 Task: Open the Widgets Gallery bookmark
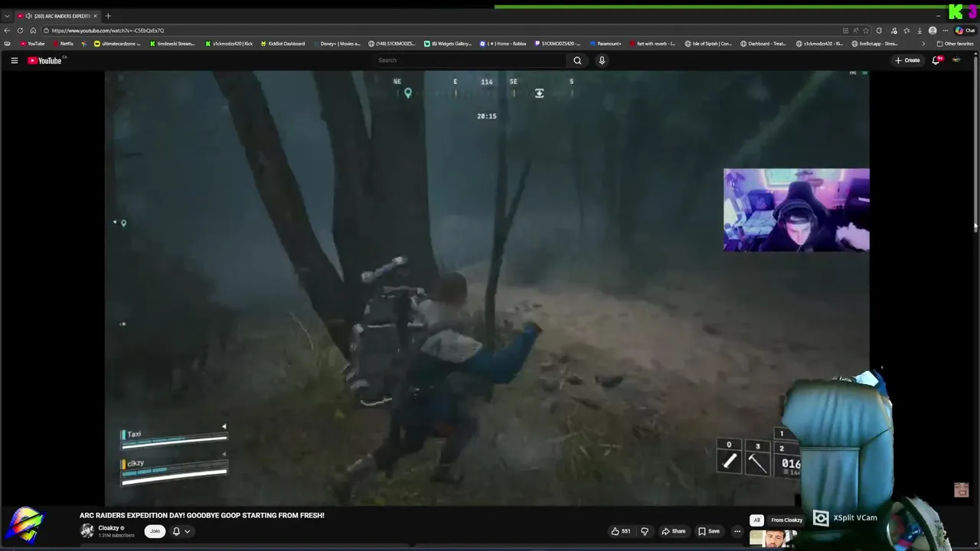448,44
